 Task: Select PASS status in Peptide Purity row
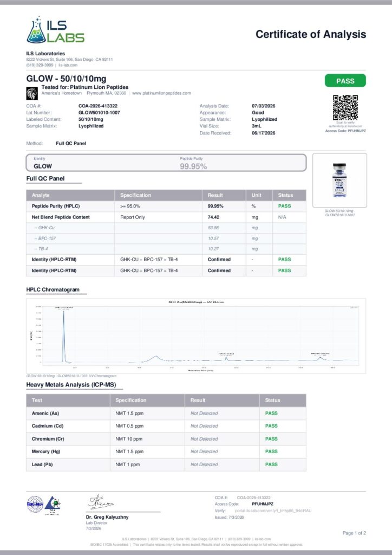285,206
